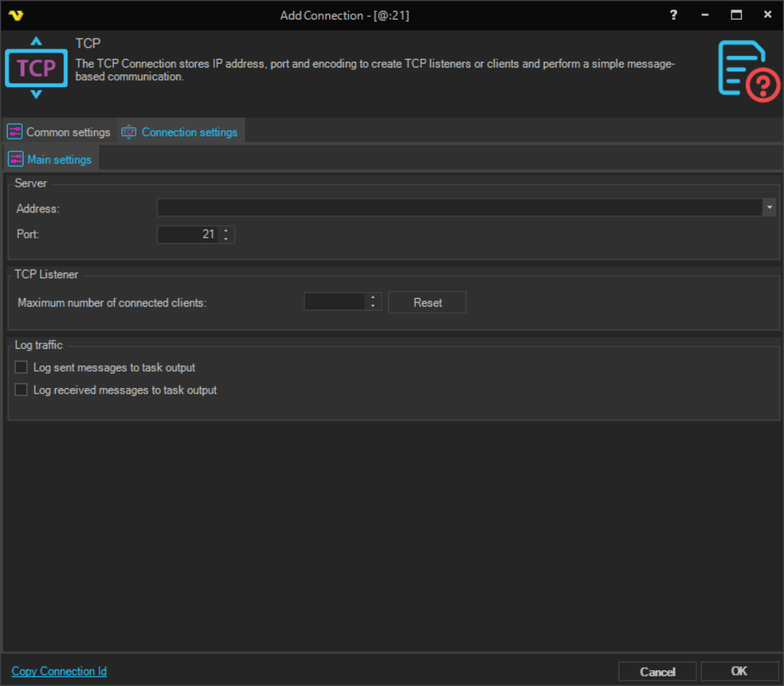Viewport: 784px width, 686px height.
Task: Click the large TCP connection icon
Action: [36, 68]
